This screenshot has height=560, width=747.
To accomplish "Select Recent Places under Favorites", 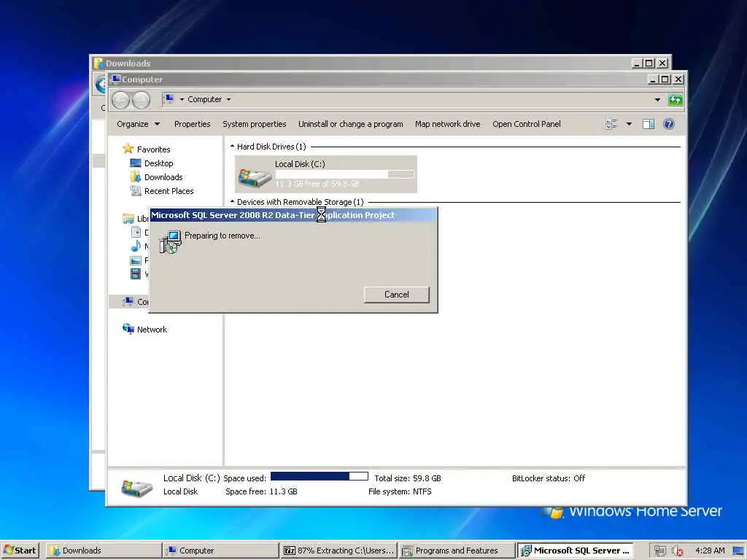I will coord(169,190).
